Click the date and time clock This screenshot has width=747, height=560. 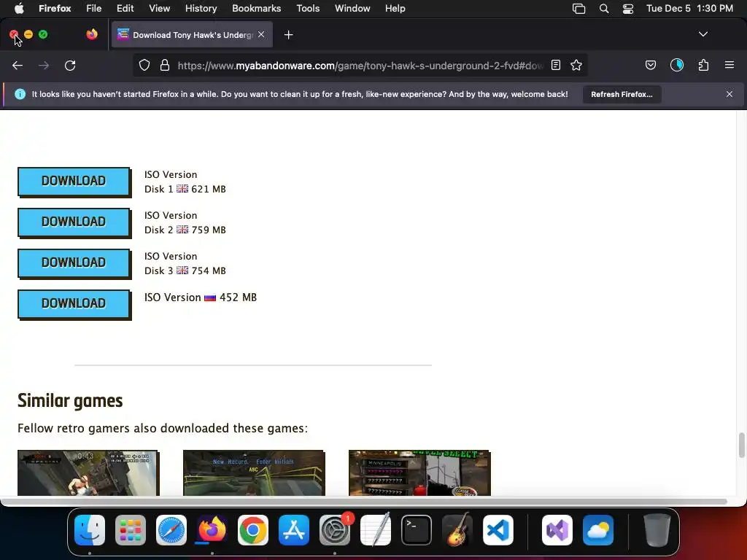(689, 9)
